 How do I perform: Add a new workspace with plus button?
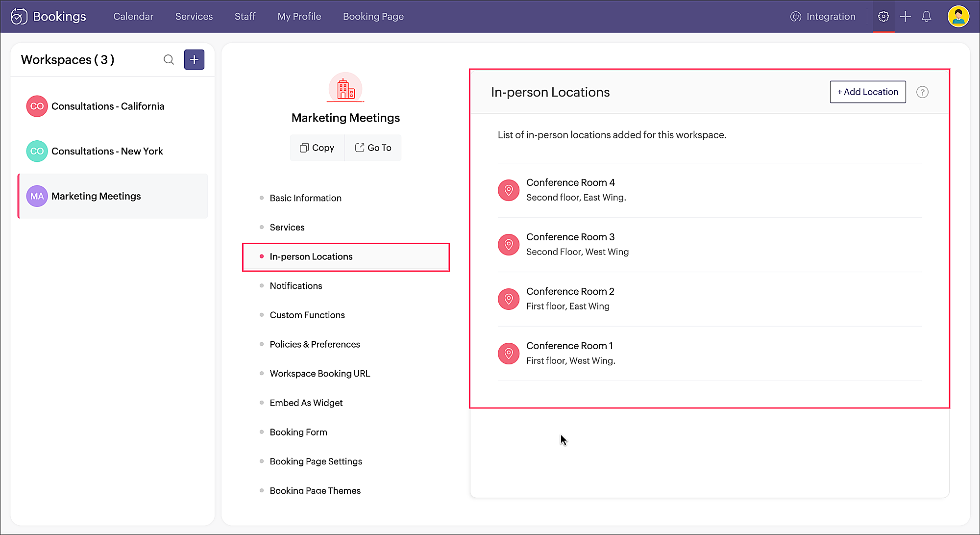pyautogui.click(x=194, y=60)
